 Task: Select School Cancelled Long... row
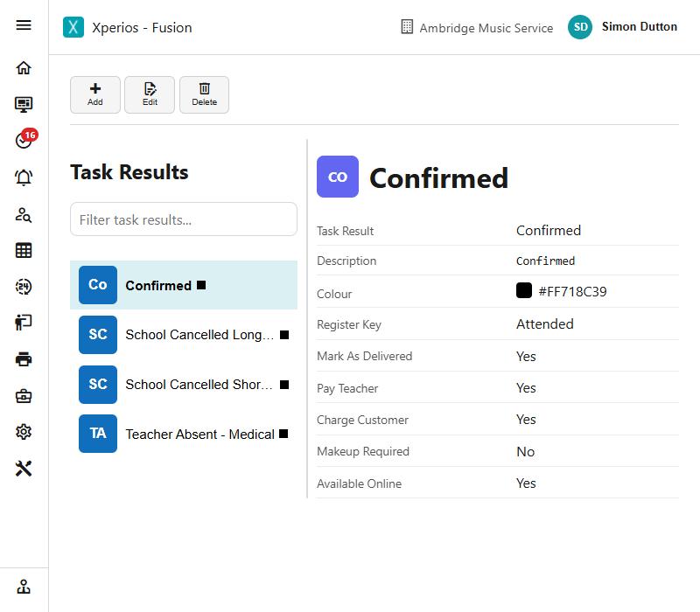point(184,335)
